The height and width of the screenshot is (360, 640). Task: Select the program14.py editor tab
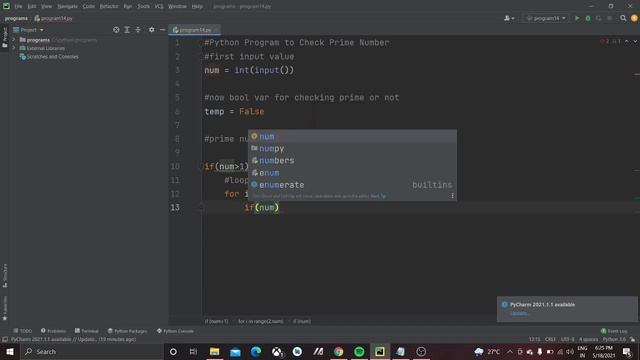194,30
